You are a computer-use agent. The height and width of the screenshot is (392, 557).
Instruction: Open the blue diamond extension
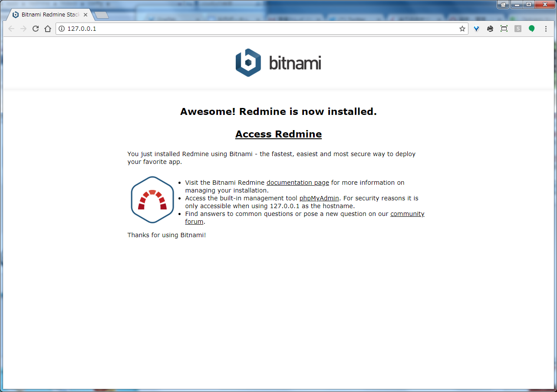point(476,29)
